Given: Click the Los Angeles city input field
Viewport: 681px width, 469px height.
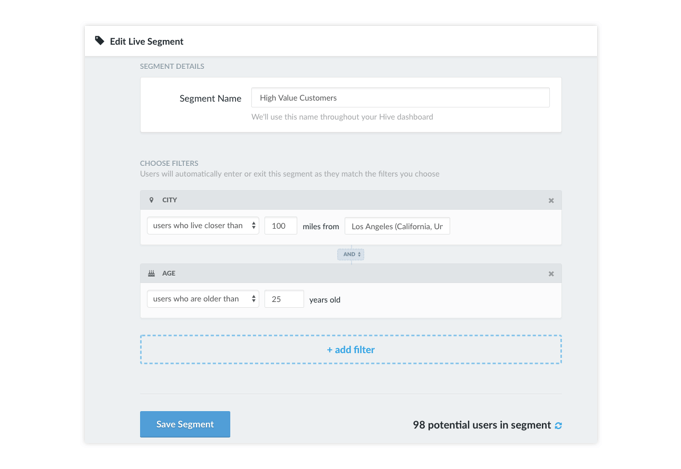Looking at the screenshot, I should click(397, 226).
